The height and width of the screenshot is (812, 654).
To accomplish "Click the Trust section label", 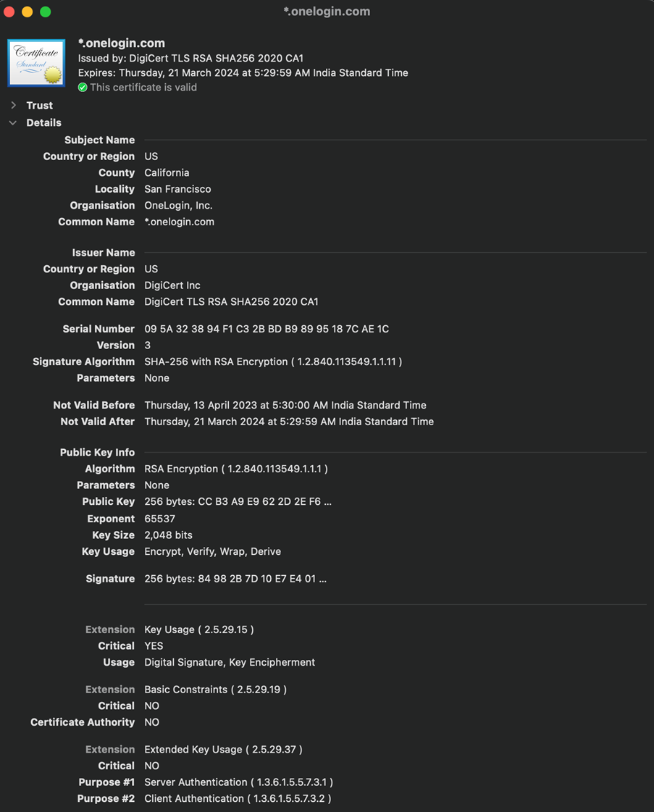I will [x=40, y=105].
